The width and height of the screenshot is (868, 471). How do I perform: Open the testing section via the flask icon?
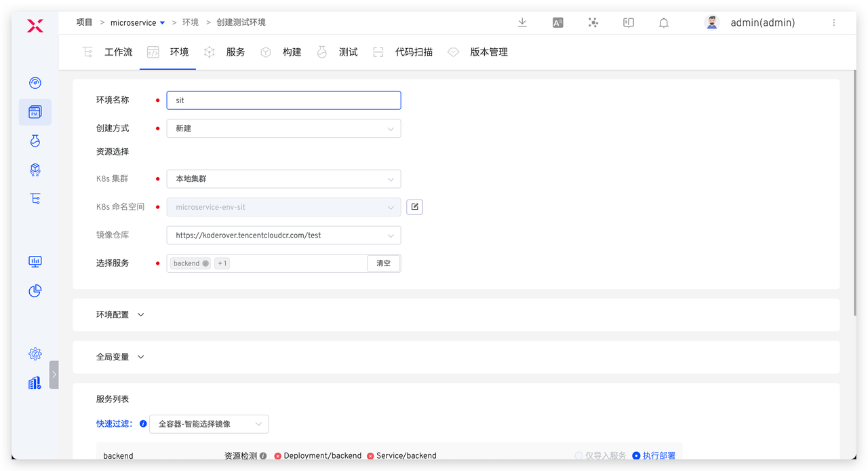tap(35, 140)
